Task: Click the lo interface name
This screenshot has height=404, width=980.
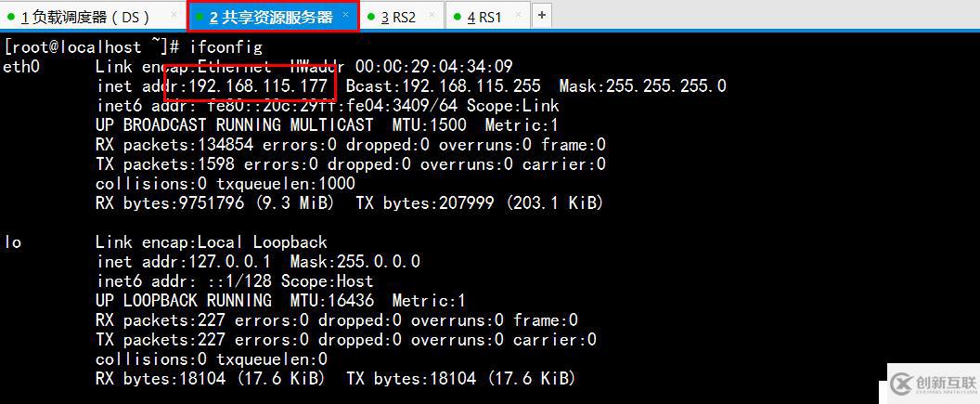Action: 12,242
